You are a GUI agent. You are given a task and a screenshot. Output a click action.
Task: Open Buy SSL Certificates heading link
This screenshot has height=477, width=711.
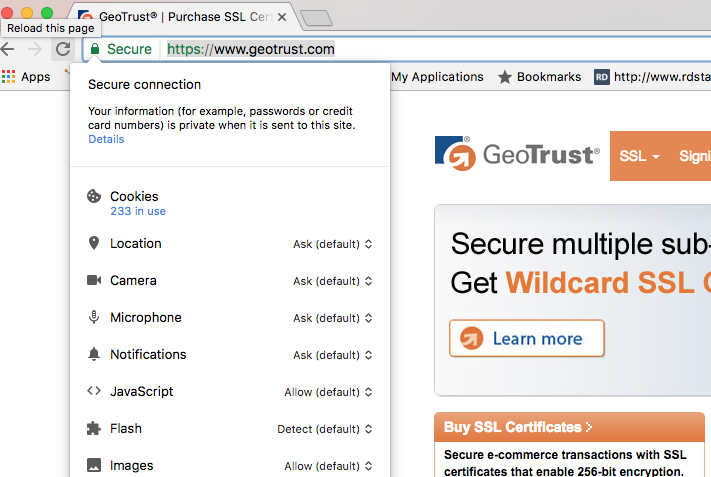tap(518, 427)
